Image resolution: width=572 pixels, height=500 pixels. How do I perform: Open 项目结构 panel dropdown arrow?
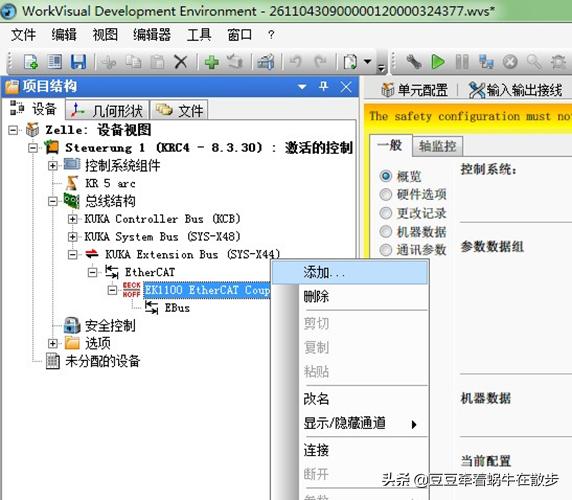302,87
